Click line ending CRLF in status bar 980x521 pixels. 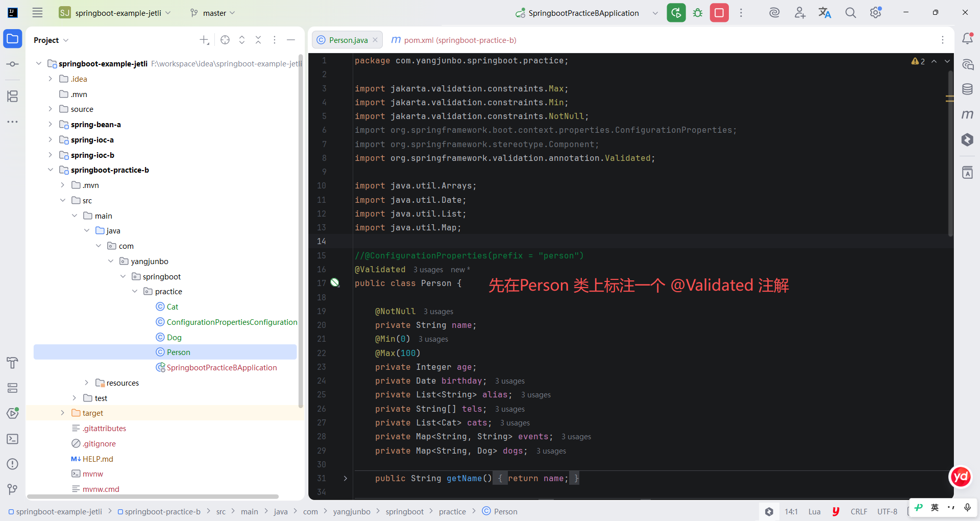tap(859, 511)
